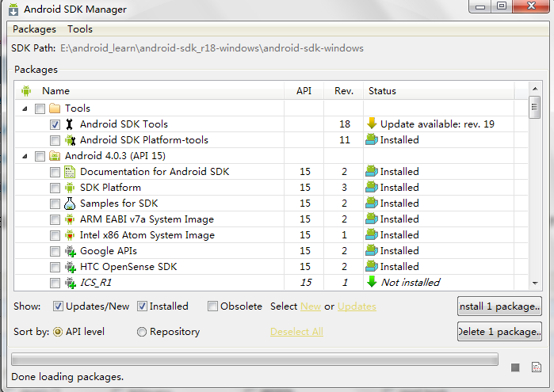Click the Tools folder icon
The width and height of the screenshot is (554, 392).
click(55, 108)
